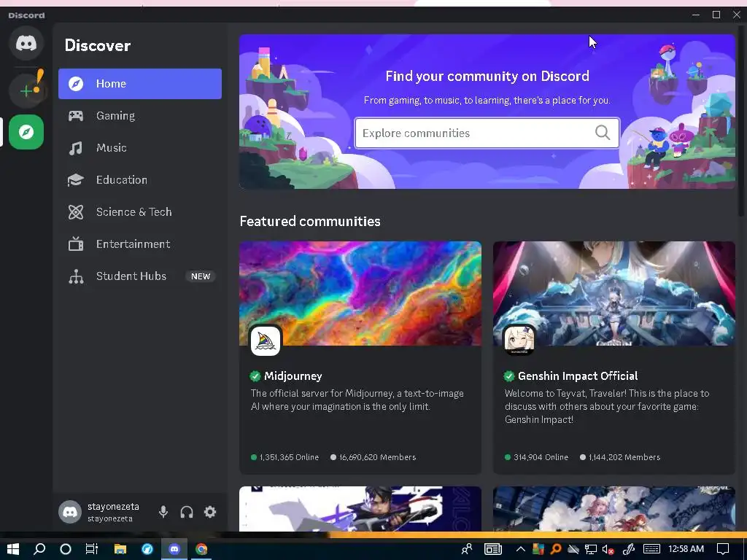Image resolution: width=747 pixels, height=560 pixels.
Task: Open the bottom-left community card with archer art
Action: [360, 508]
